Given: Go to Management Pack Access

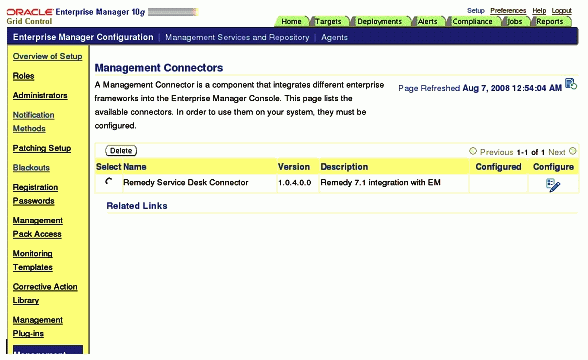Looking at the screenshot, I should point(38,227).
